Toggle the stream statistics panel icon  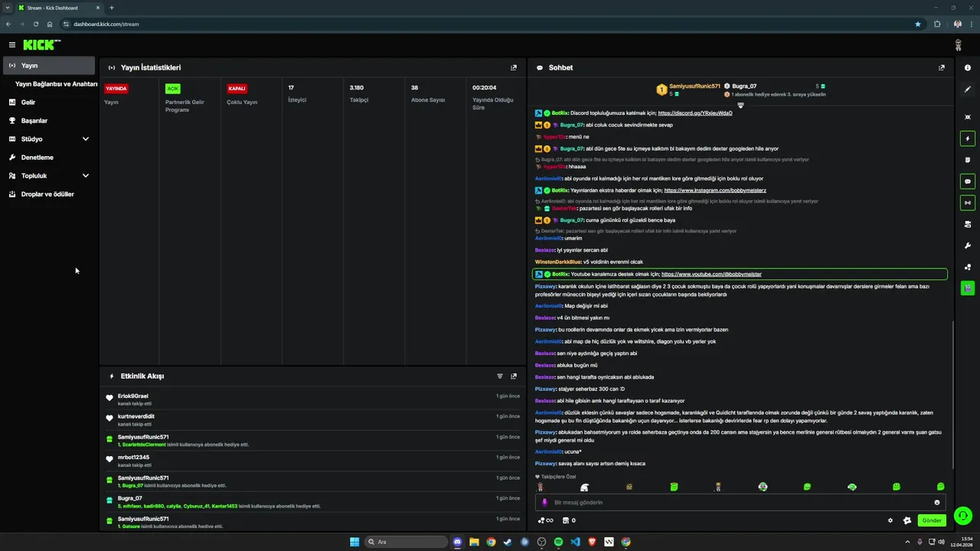(x=968, y=203)
